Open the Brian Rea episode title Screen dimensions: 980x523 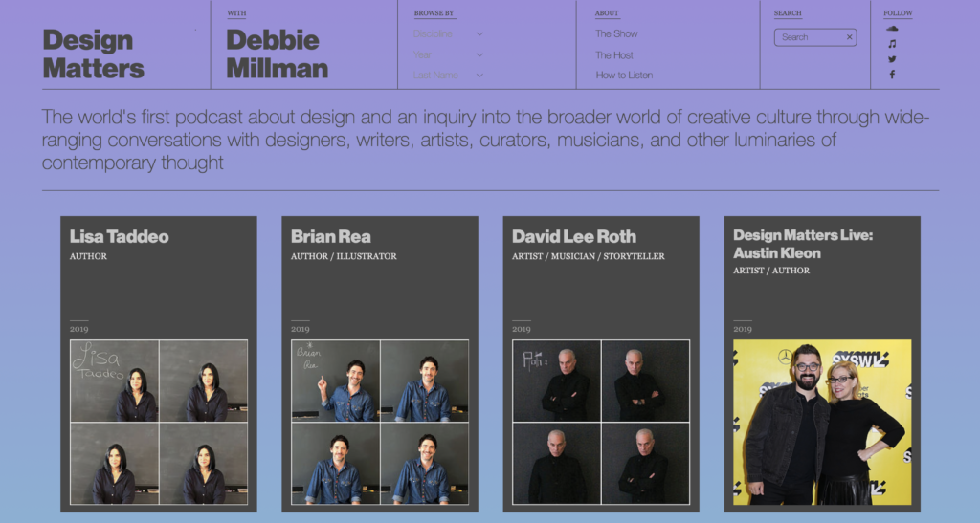coord(330,236)
